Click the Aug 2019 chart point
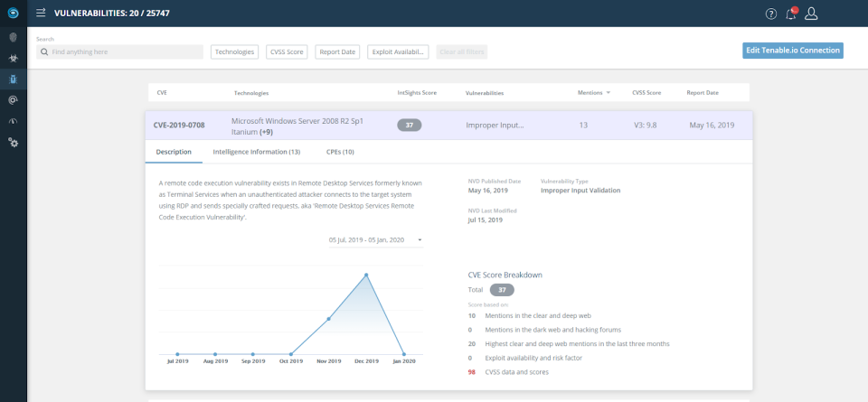868x402 pixels. pos(215,354)
